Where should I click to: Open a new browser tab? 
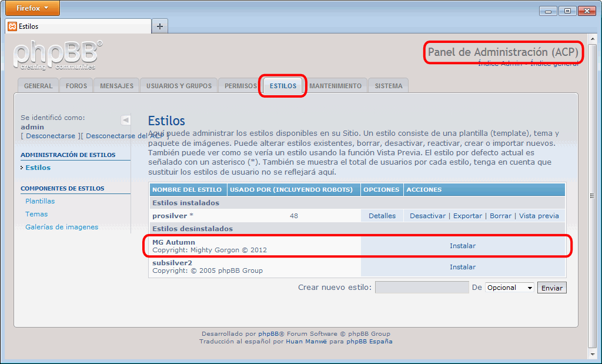click(x=160, y=26)
